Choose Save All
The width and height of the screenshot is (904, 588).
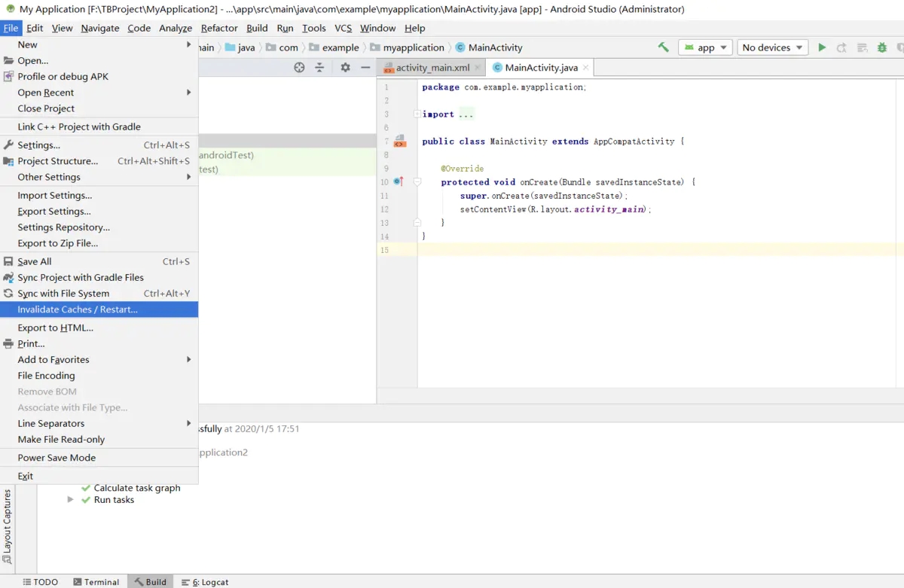click(x=99, y=262)
